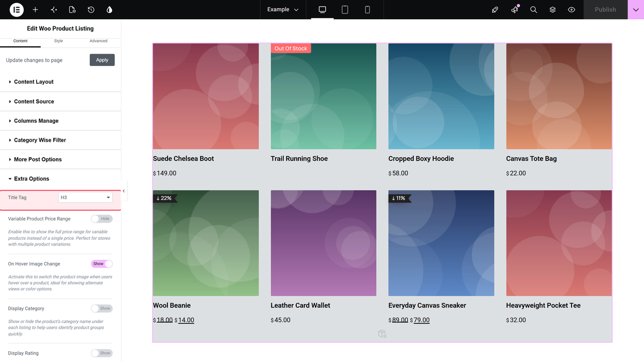Collapse the editor panel with arrow handle
The image size is (644, 362).
pos(124,191)
